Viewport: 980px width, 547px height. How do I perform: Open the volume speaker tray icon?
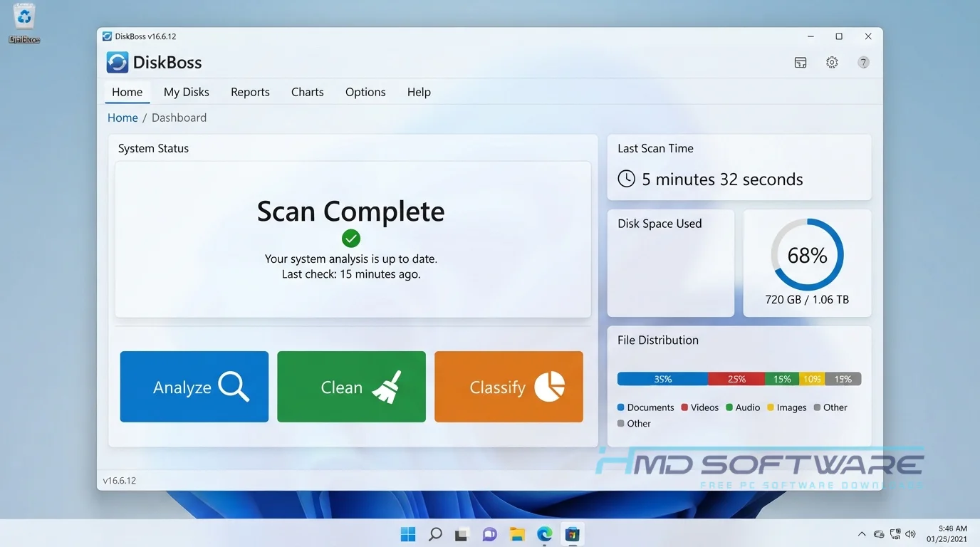click(x=910, y=534)
